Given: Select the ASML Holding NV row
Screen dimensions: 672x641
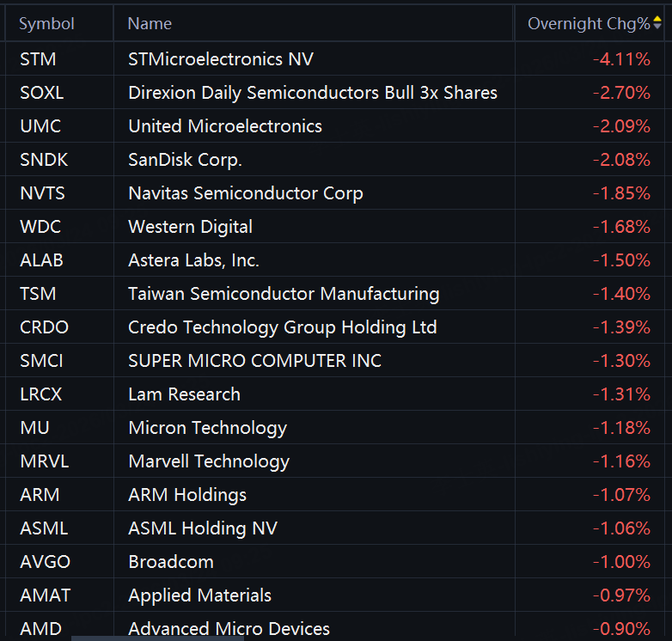Looking at the screenshot, I should click(x=203, y=528).
